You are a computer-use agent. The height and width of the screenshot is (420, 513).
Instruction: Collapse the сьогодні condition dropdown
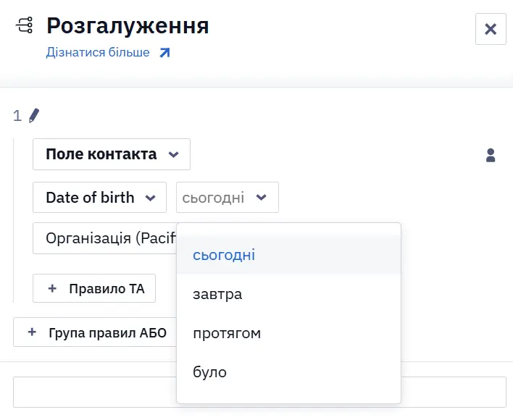(x=228, y=198)
